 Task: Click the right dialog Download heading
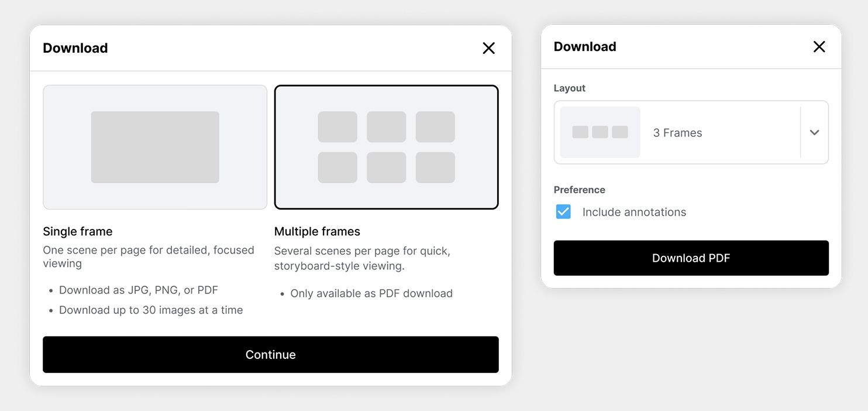pyautogui.click(x=585, y=46)
